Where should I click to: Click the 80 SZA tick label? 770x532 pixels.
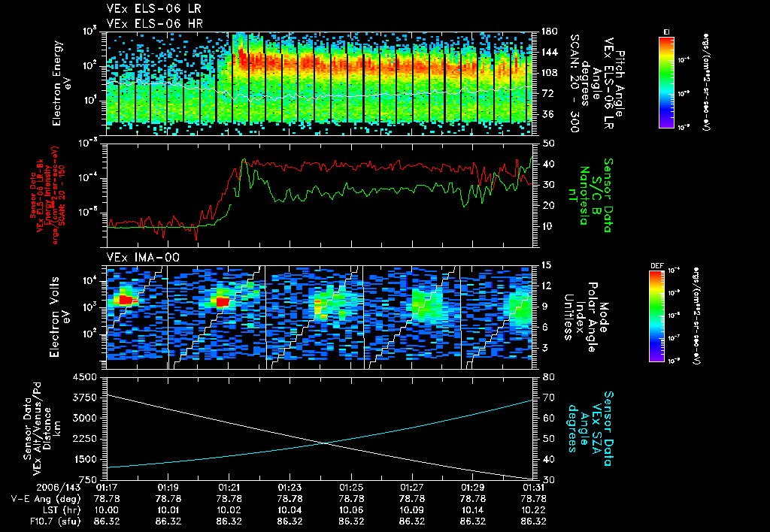(x=548, y=377)
